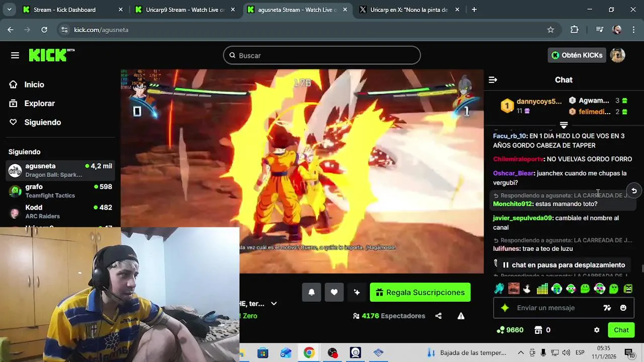644x362 pixels.
Task: Expand the chat leaderboard handle
Action: [563, 125]
